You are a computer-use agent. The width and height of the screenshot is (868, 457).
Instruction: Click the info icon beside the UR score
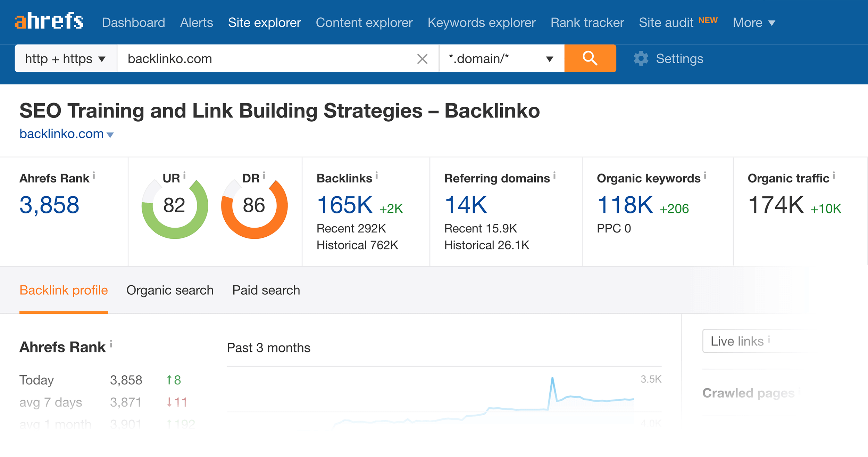pyautogui.click(x=185, y=176)
